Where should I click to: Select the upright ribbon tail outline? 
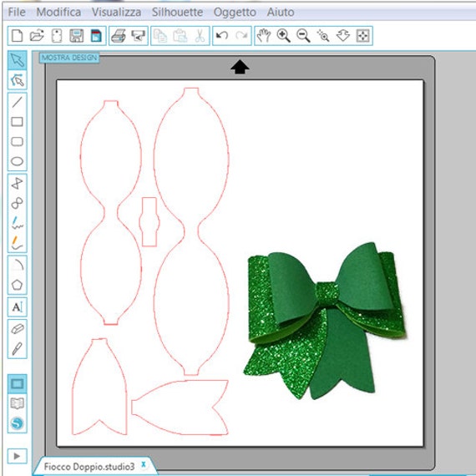pos(99,387)
